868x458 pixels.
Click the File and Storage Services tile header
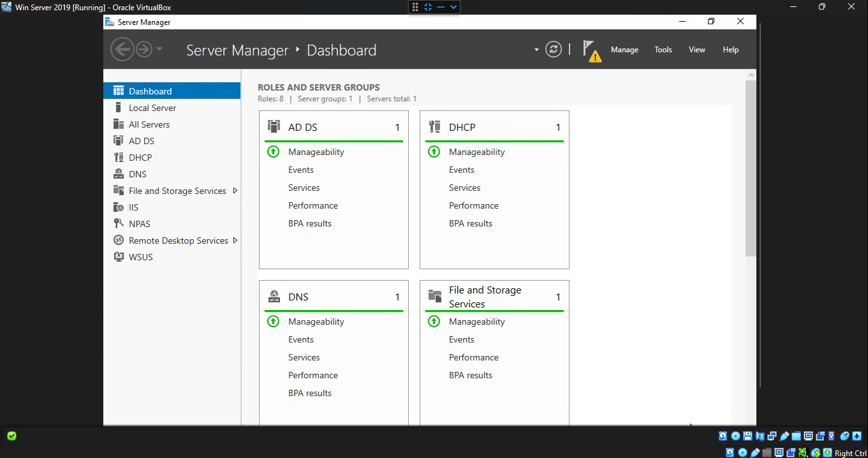(x=494, y=297)
